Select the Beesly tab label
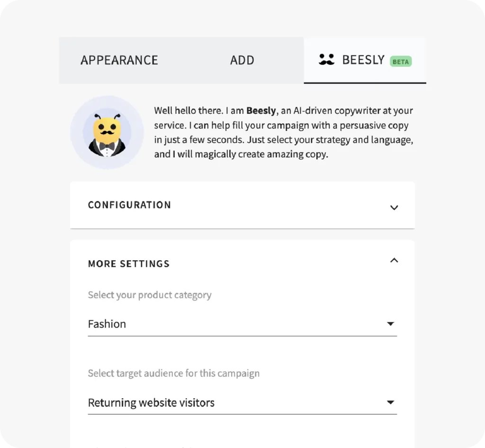Viewport: 485px width, 448px height. tap(363, 60)
